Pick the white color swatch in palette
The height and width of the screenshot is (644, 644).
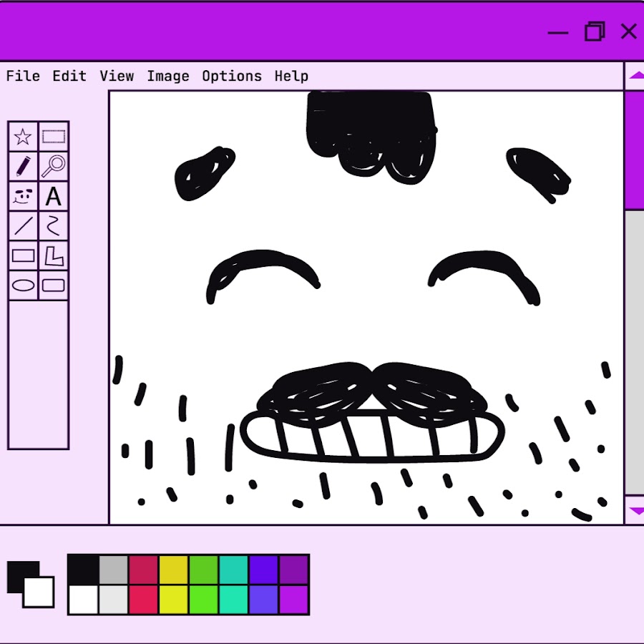[x=84, y=600]
